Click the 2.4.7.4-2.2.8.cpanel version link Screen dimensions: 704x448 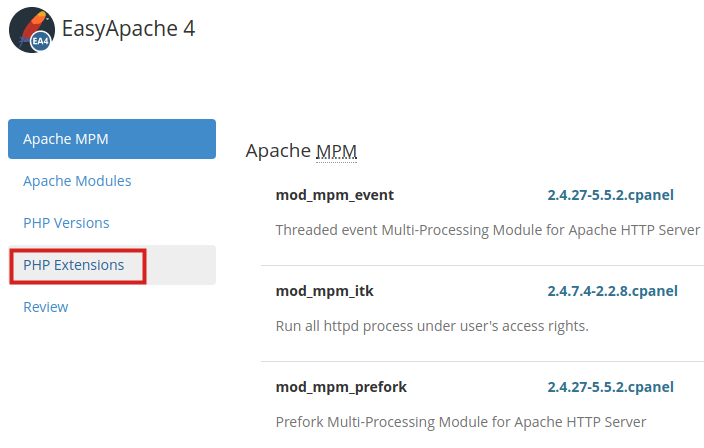click(612, 291)
